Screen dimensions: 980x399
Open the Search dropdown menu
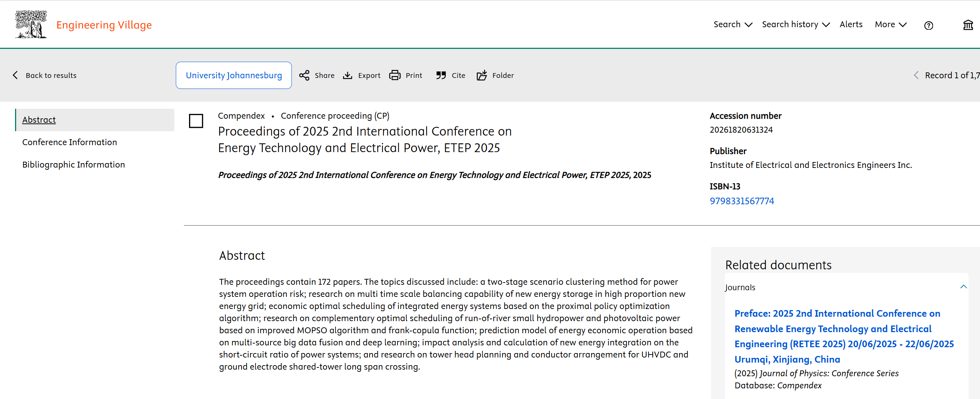point(733,25)
